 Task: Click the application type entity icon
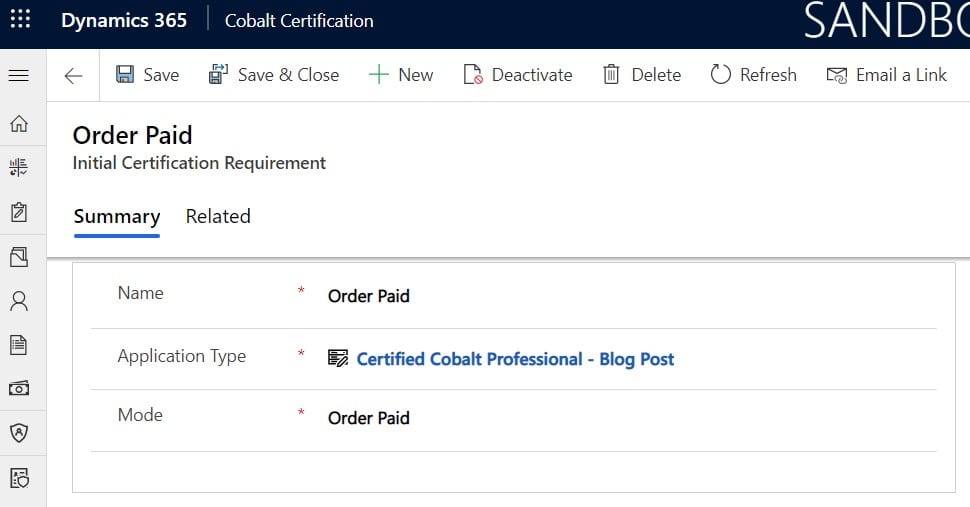click(x=338, y=359)
